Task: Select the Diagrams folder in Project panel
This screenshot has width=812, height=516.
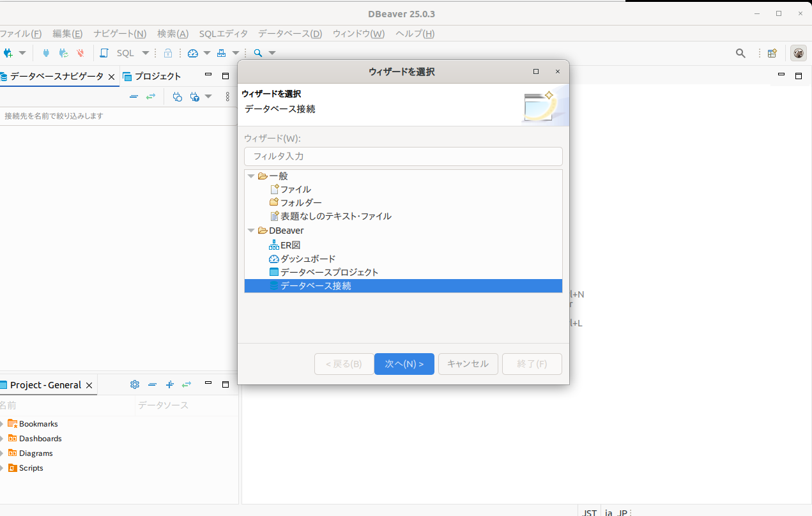Action: tap(36, 453)
